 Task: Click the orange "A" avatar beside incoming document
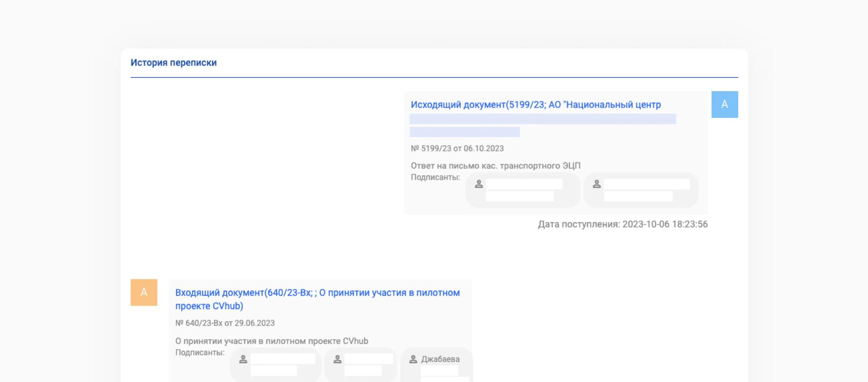click(144, 292)
